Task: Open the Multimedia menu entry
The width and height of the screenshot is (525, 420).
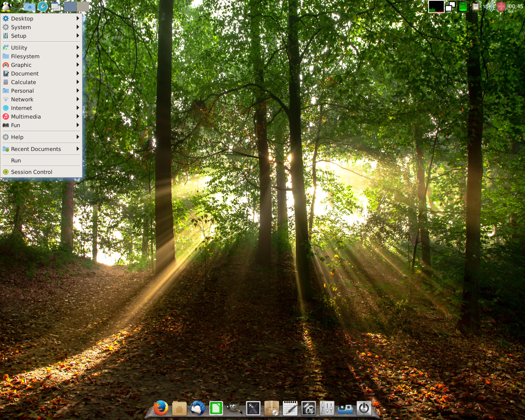Action: (41, 116)
